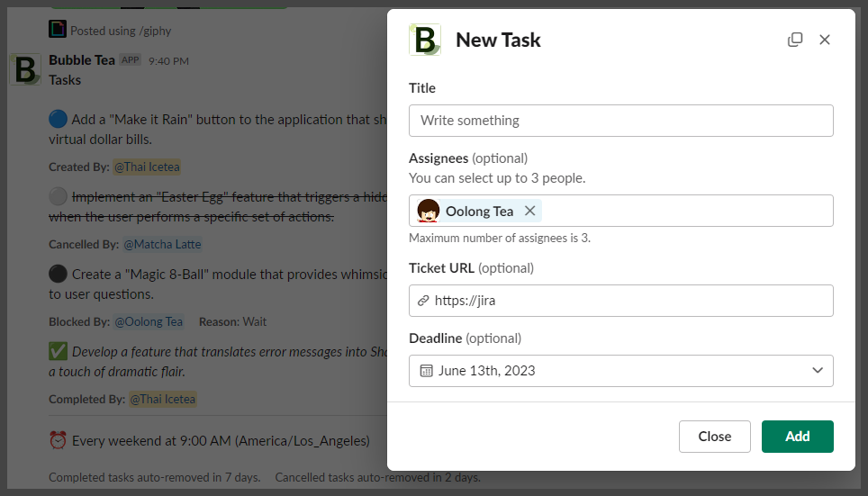Click the green checkmark on the completed task
The height and width of the screenshot is (496, 868).
(x=59, y=351)
